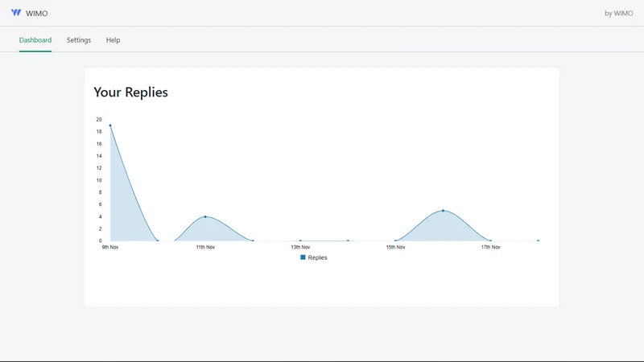Switch to the Settings tab

79,39
